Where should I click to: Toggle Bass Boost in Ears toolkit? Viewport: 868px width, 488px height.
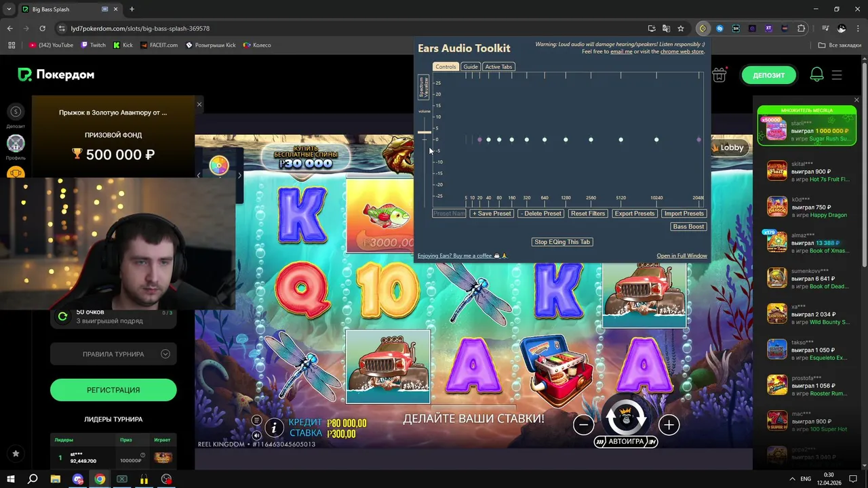point(688,226)
